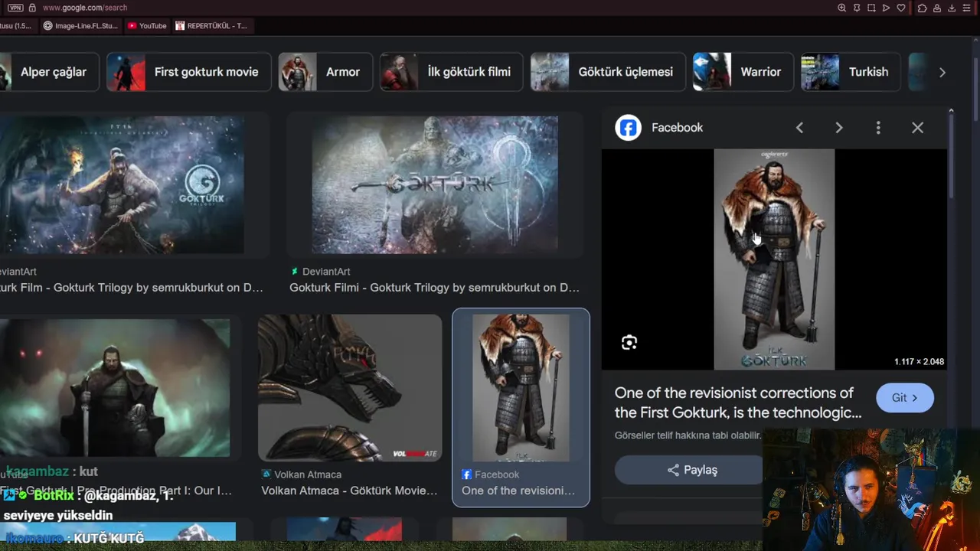Open the YouTube bookmark
This screenshot has width=980, height=551.
pos(147,25)
